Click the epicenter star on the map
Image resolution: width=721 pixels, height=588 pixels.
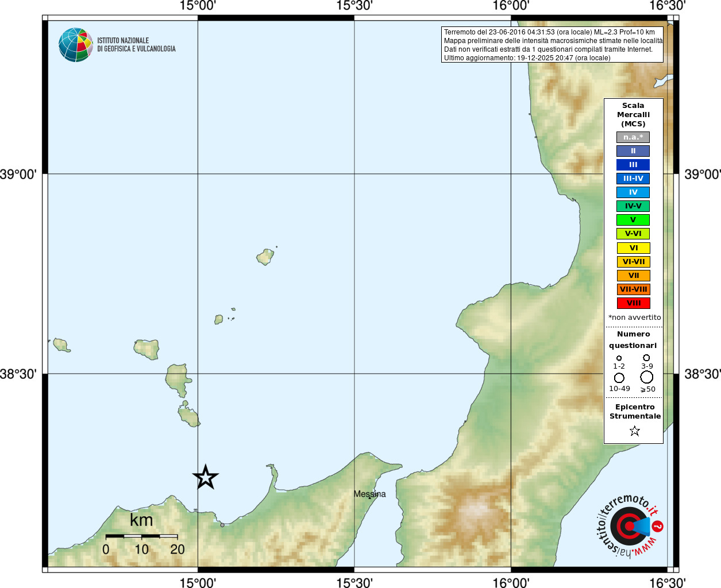[x=206, y=477]
